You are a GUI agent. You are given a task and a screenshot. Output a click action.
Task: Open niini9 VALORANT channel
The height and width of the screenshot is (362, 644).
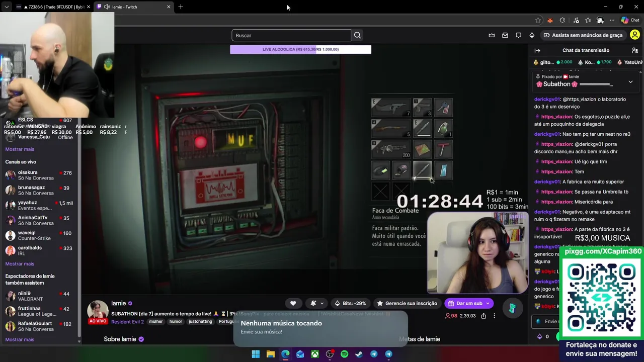39,296
